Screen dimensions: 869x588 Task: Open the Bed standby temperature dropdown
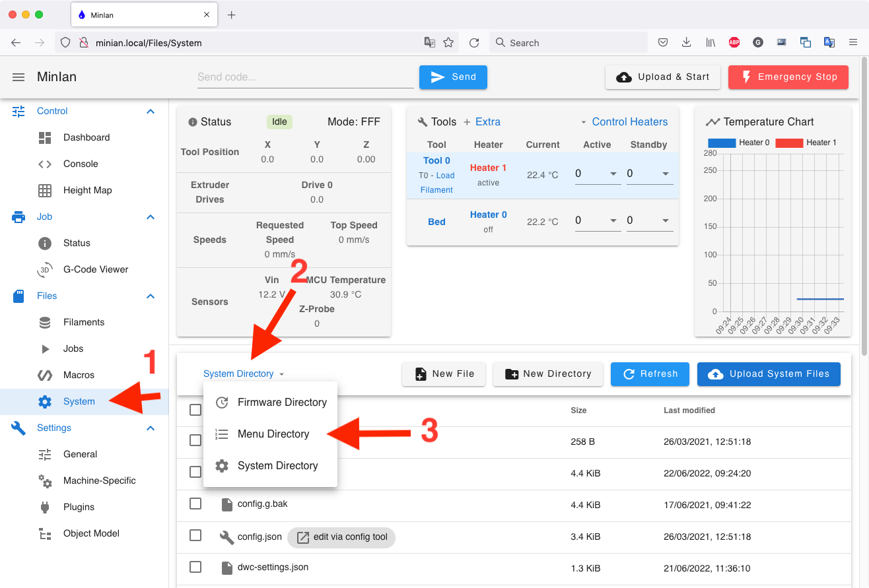tap(650, 220)
